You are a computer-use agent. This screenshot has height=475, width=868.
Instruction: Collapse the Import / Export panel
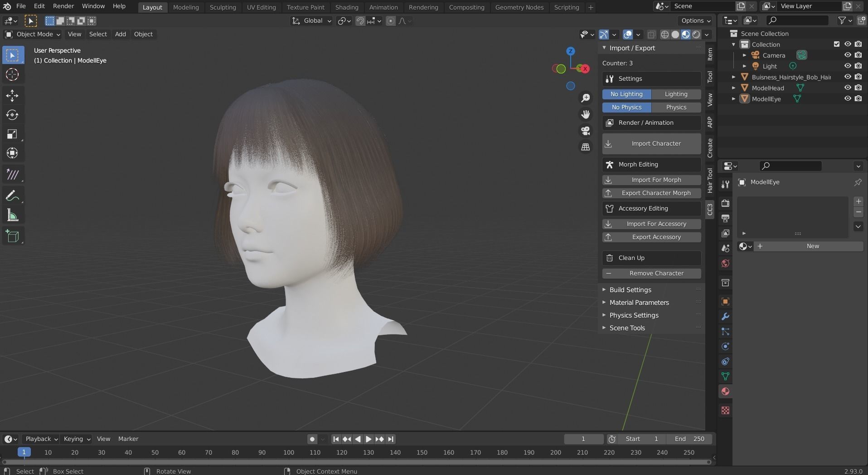[x=632, y=48]
